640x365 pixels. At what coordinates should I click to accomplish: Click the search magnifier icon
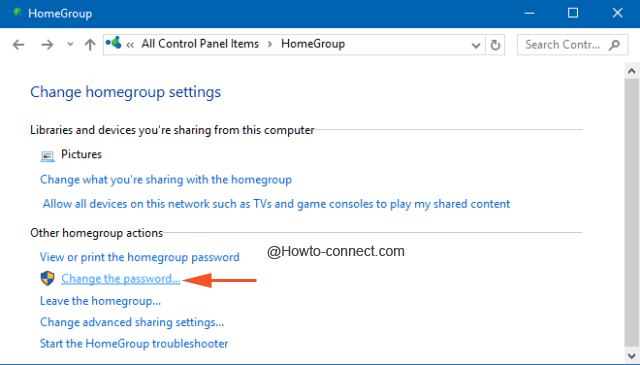614,45
